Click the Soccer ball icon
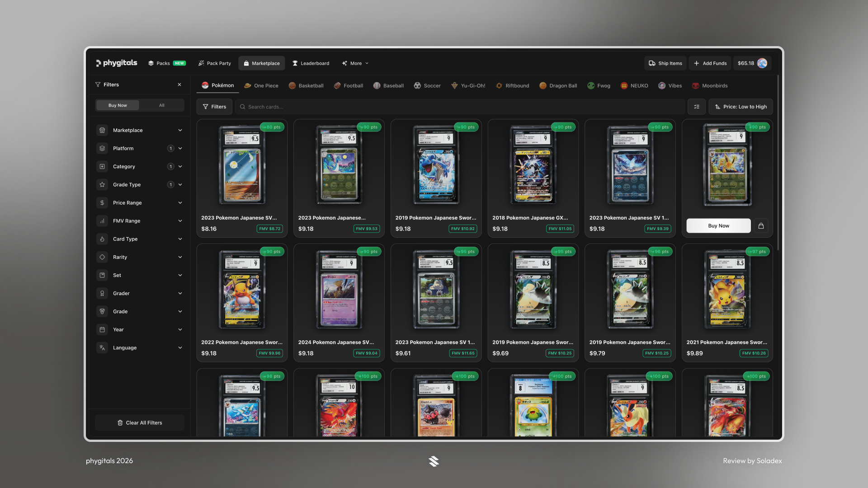This screenshot has width=868, height=488. pos(417,85)
